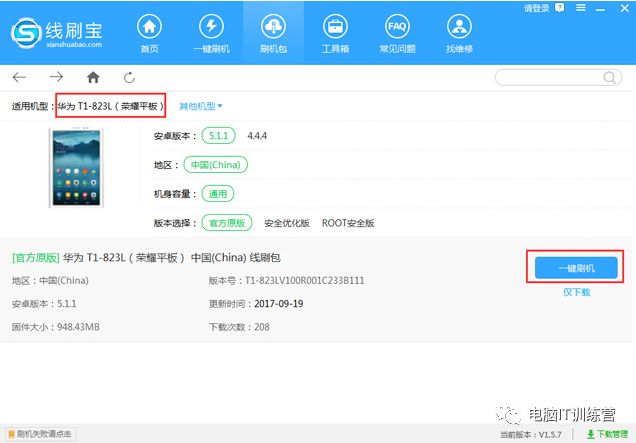Go forward with the right arrow
Image resolution: width=636 pixels, height=443 pixels.
click(x=56, y=77)
